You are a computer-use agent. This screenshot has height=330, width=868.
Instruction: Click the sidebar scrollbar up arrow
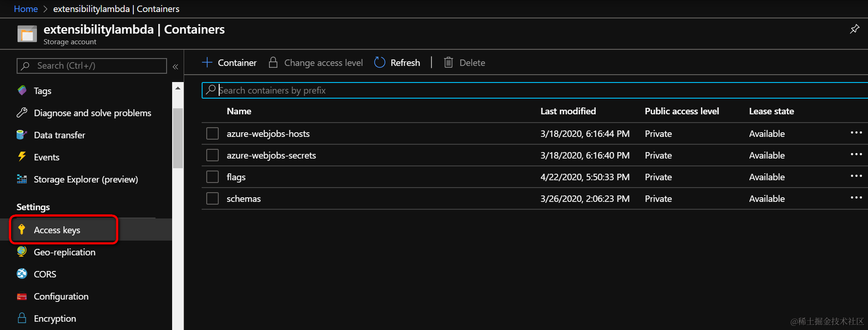(x=178, y=88)
